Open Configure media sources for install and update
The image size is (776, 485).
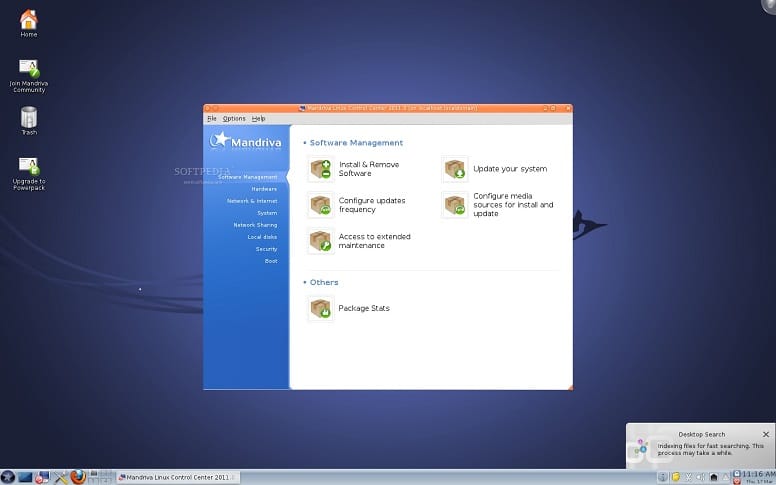tap(497, 205)
